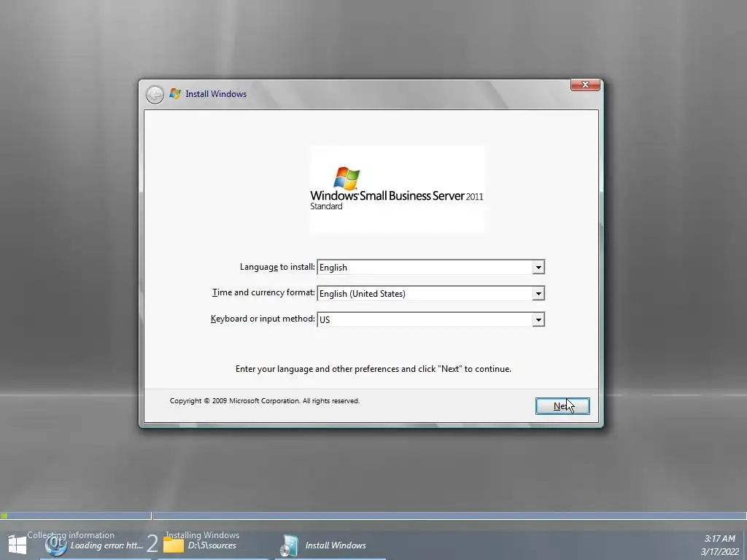Click the English (United States) format field

(x=430, y=293)
